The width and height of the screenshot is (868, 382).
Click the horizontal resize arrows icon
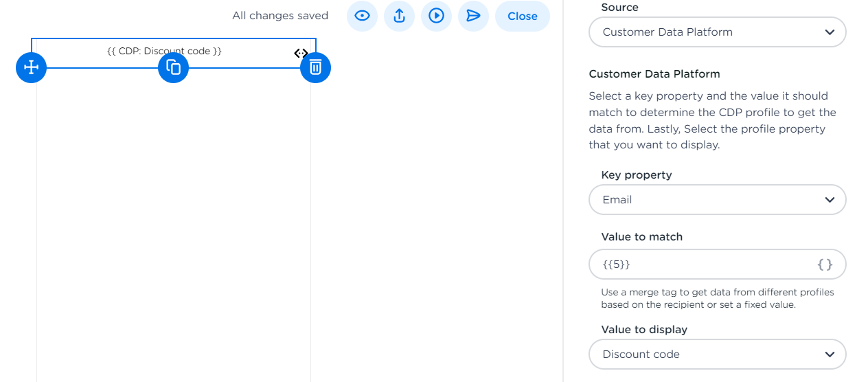tap(301, 53)
